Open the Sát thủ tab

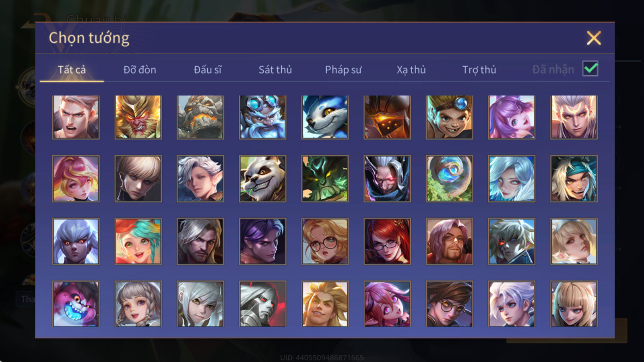pos(275,70)
